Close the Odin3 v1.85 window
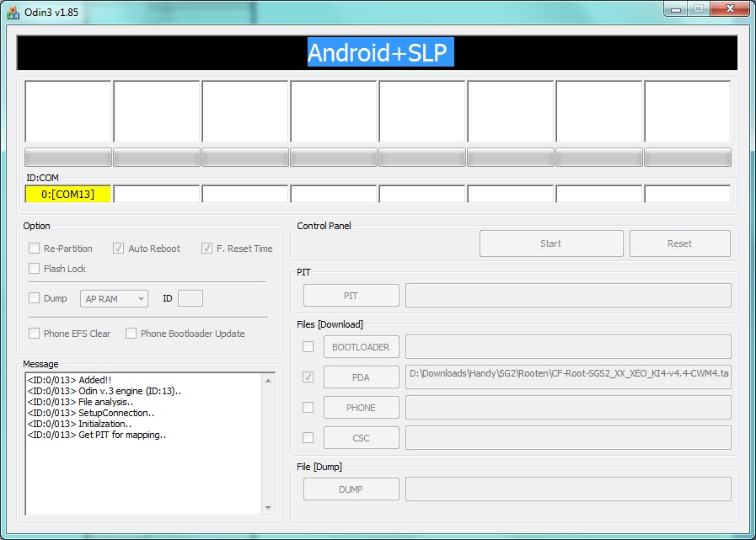756x540 pixels. point(731,8)
